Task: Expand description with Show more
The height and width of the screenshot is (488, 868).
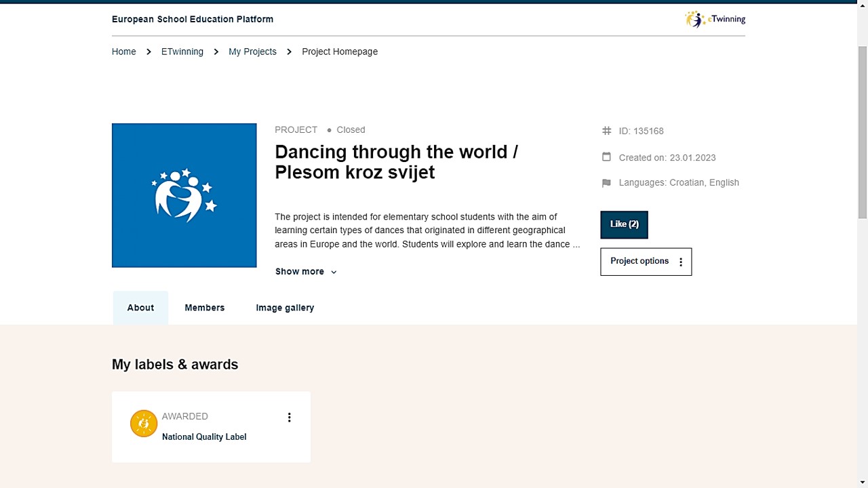Action: 306,272
